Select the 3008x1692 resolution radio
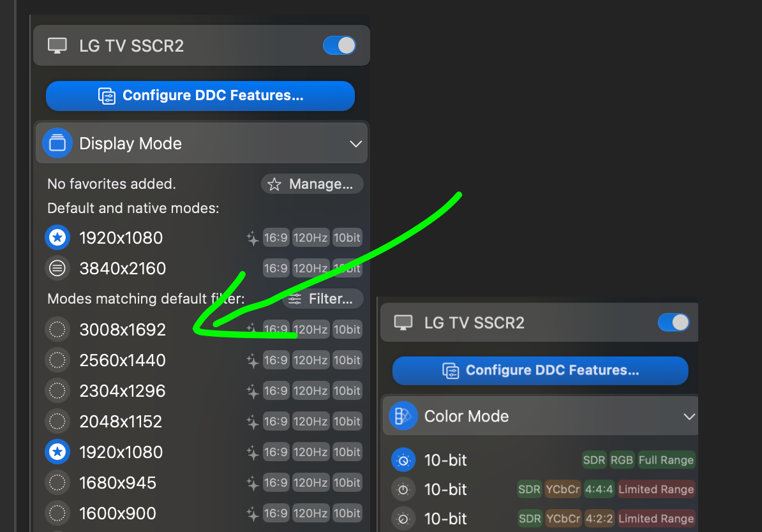The height and width of the screenshot is (532, 762). [57, 329]
